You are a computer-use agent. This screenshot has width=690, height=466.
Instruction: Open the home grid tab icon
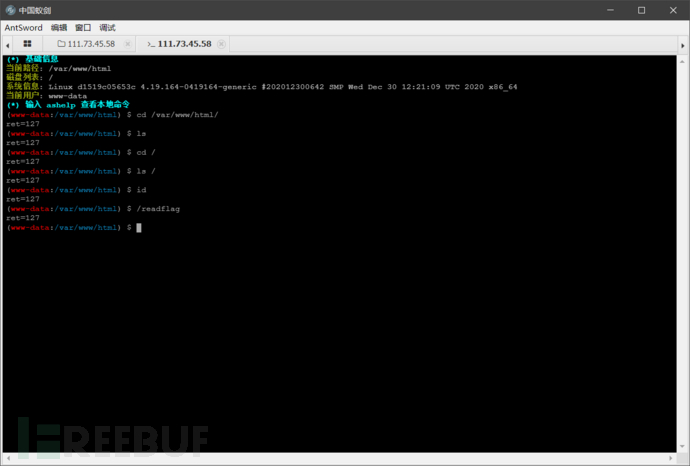point(27,44)
